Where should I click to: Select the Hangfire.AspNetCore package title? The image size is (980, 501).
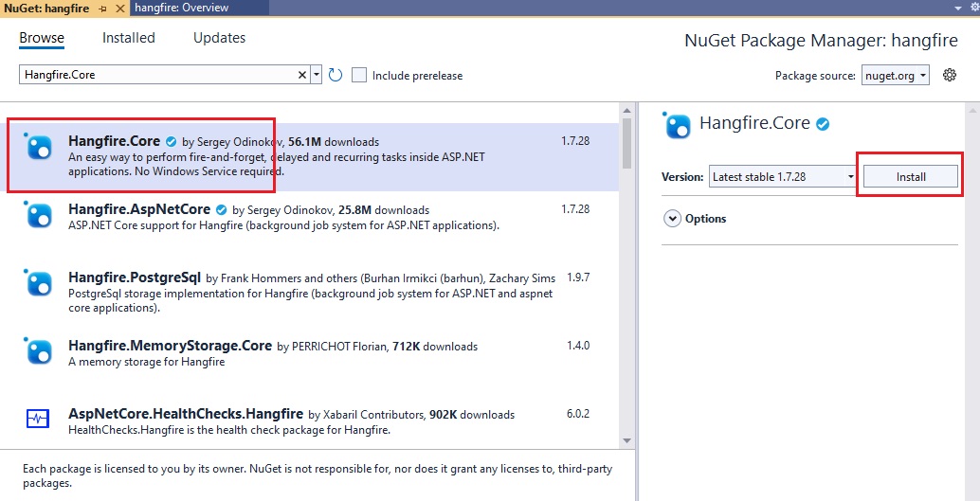coord(139,209)
